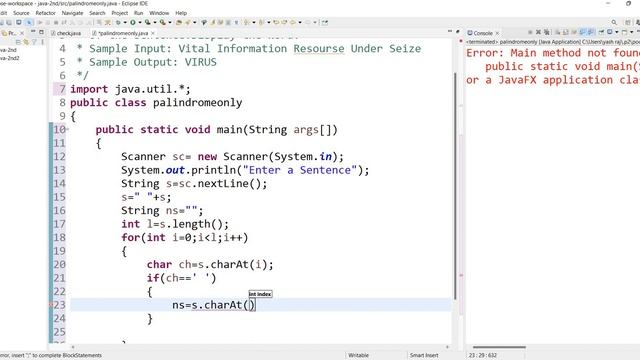The image size is (640, 360).
Task: Open the Refactor menu
Action: point(45,13)
